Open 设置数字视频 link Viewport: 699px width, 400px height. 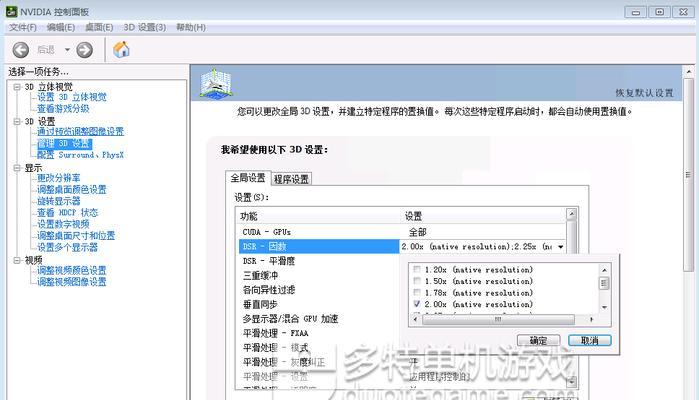tap(63, 224)
